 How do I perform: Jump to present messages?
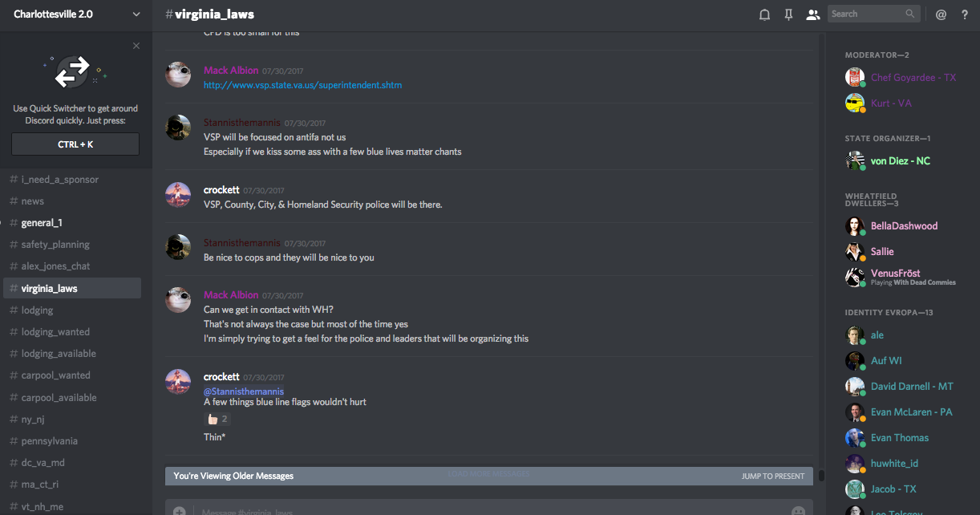click(x=772, y=476)
